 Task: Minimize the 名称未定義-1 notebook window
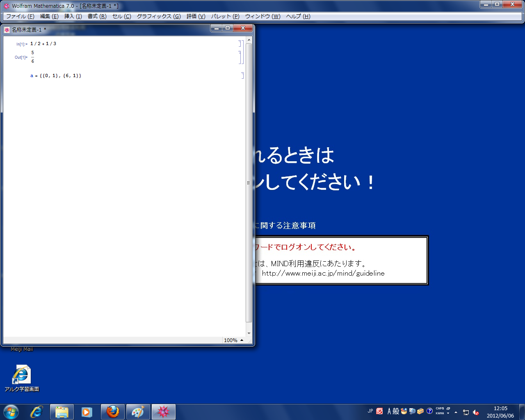pos(217,28)
